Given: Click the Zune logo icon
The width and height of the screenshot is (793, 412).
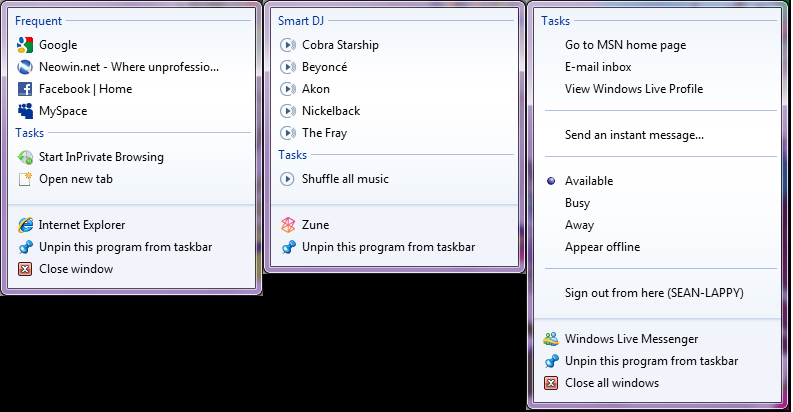Looking at the screenshot, I should tap(288, 225).
